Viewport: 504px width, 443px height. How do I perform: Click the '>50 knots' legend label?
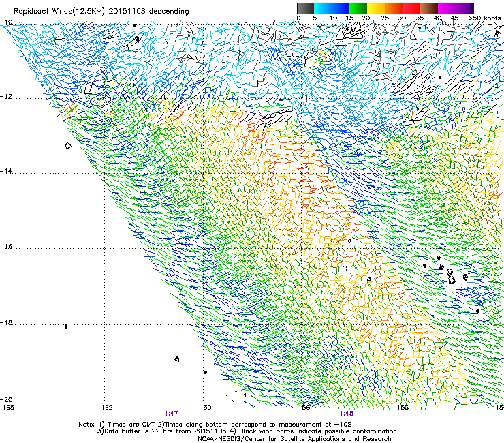(x=484, y=18)
